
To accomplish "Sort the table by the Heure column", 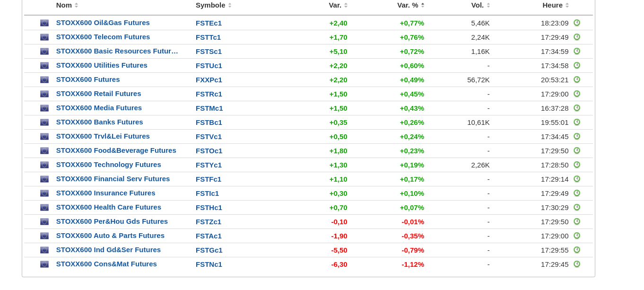I will [567, 5].
